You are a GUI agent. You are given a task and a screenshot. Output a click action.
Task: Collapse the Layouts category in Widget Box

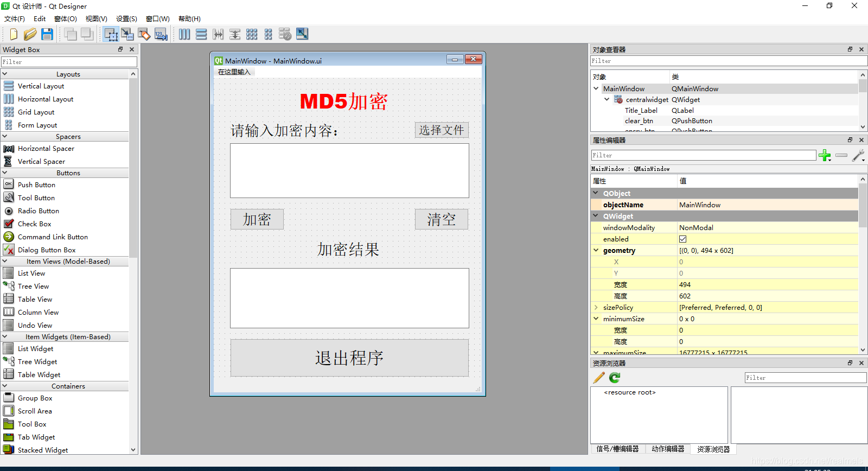point(5,74)
